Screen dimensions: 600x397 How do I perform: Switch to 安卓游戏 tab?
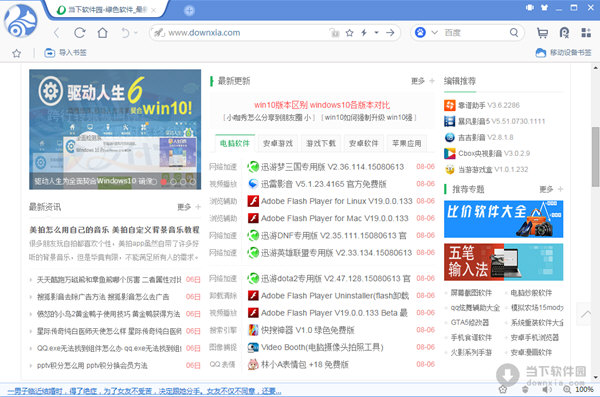[278, 143]
